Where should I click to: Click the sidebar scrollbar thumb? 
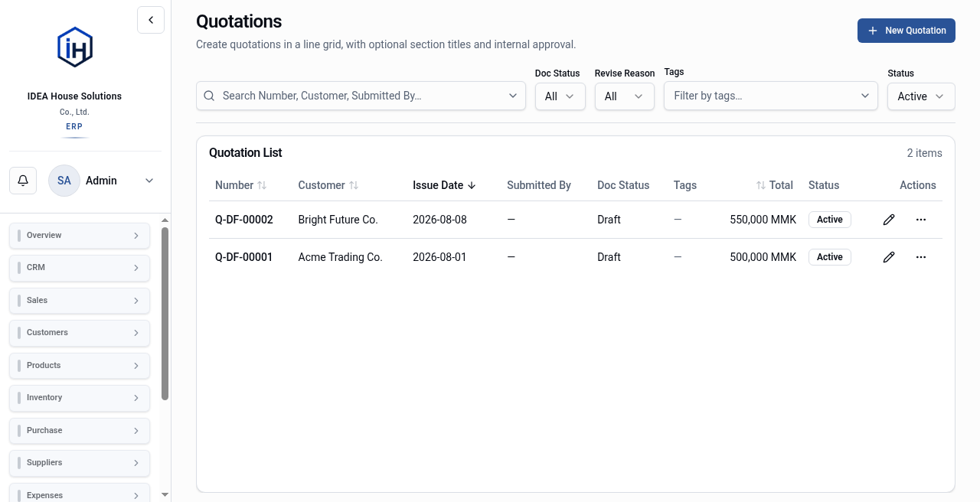[165, 314]
